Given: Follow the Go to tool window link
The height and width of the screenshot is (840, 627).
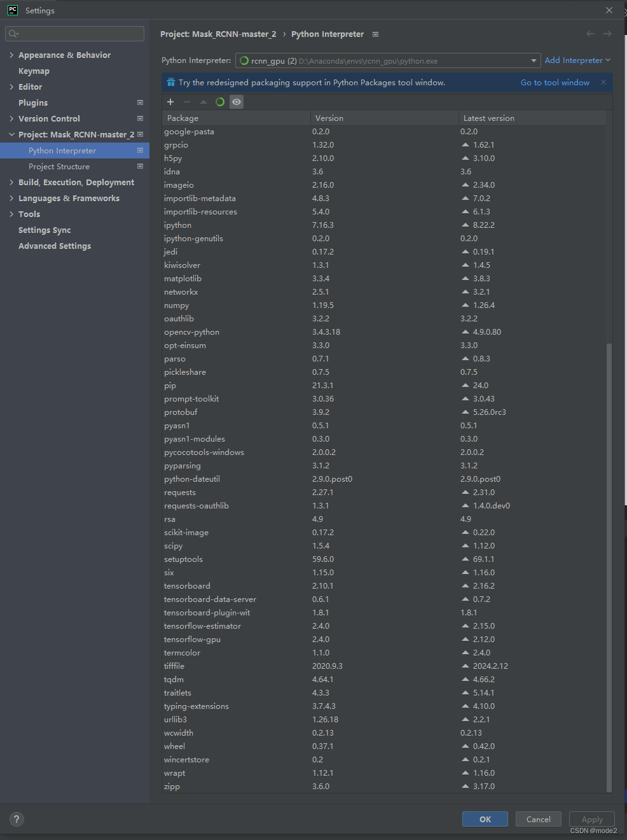Looking at the screenshot, I should pyautogui.click(x=555, y=83).
